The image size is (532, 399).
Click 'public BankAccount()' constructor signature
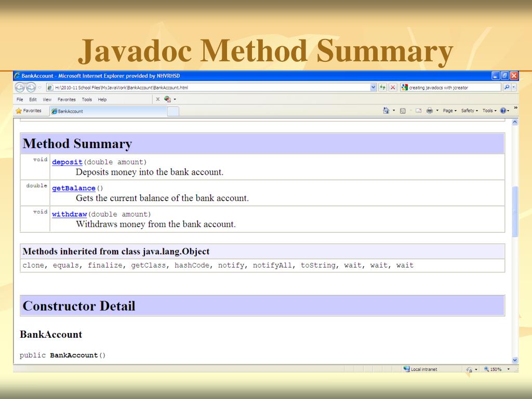click(62, 355)
